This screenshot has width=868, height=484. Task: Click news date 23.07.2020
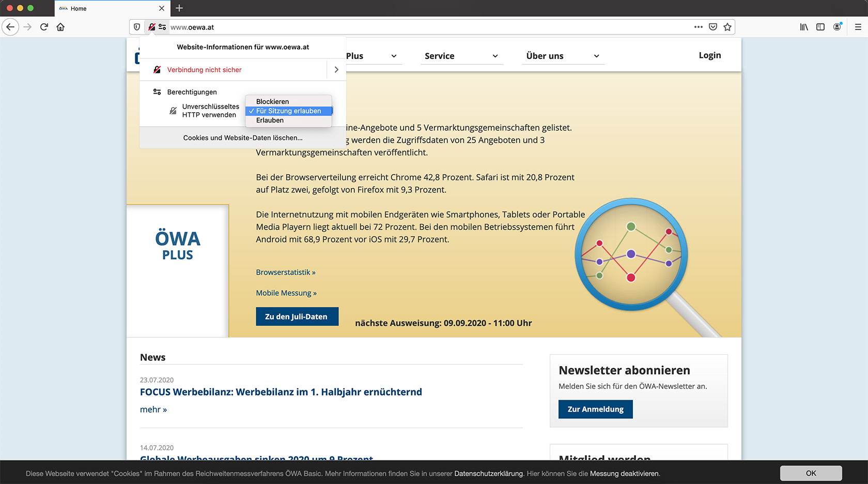(157, 380)
